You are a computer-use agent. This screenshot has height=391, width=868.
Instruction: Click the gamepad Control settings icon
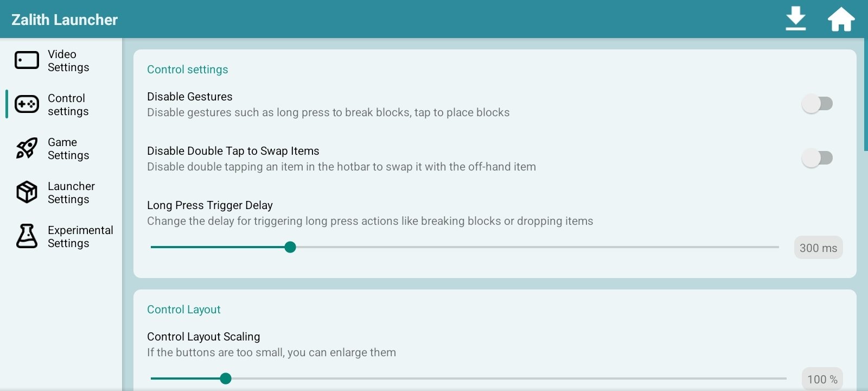pos(27,104)
